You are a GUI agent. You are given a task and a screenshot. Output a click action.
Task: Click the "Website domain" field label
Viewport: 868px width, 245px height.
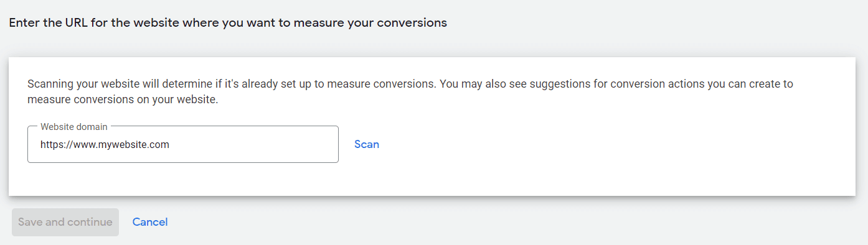pos(74,126)
